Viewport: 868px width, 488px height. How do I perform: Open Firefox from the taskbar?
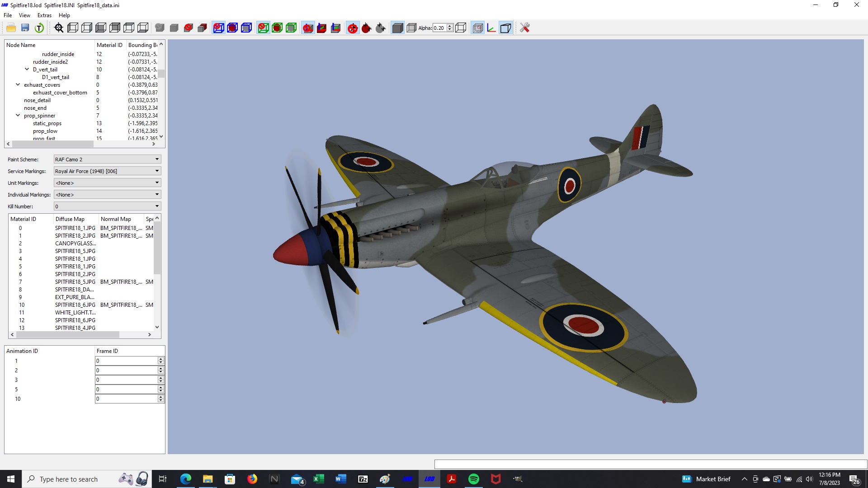[x=252, y=479]
